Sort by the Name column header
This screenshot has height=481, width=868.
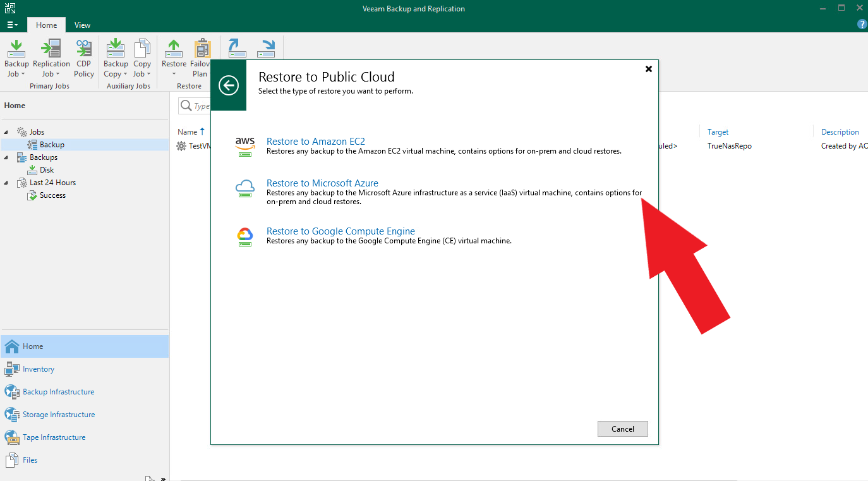point(188,132)
